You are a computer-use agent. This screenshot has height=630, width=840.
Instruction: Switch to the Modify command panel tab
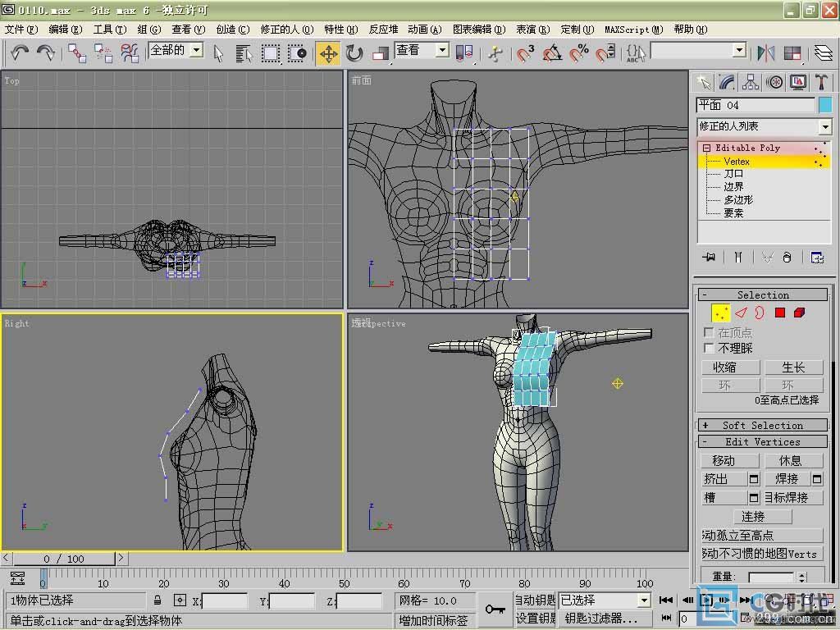point(727,83)
